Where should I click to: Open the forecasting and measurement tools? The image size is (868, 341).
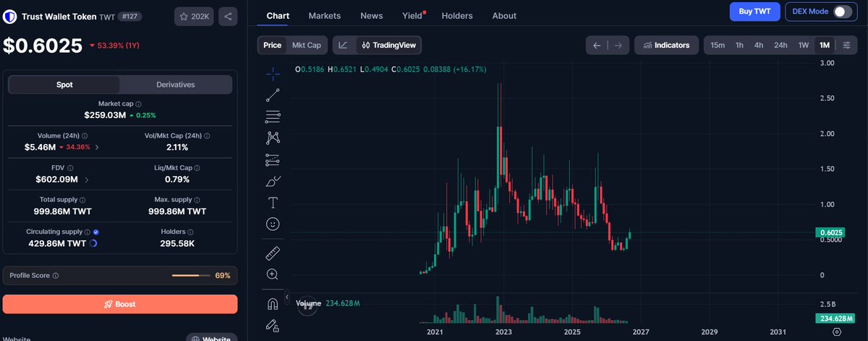273,159
